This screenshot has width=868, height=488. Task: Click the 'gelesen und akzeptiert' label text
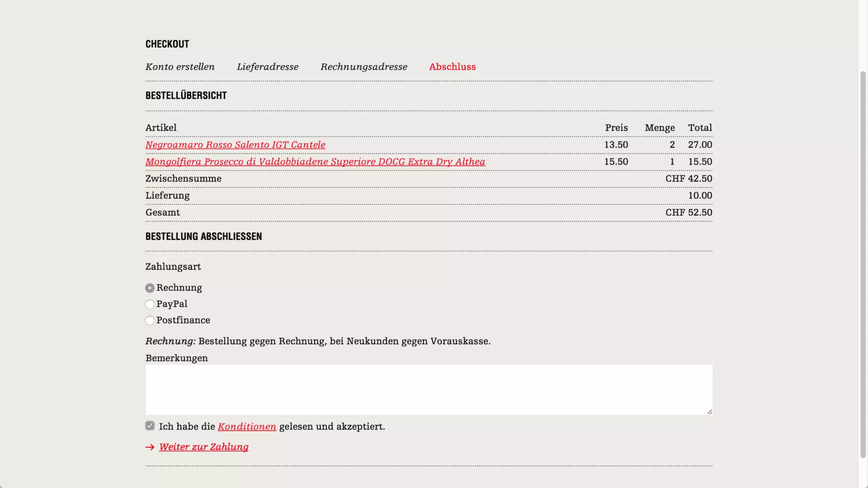332,427
